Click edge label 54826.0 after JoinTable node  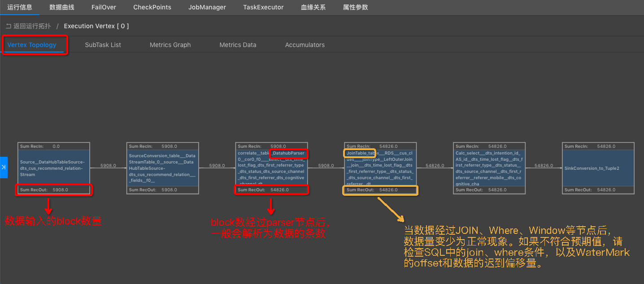click(x=435, y=166)
